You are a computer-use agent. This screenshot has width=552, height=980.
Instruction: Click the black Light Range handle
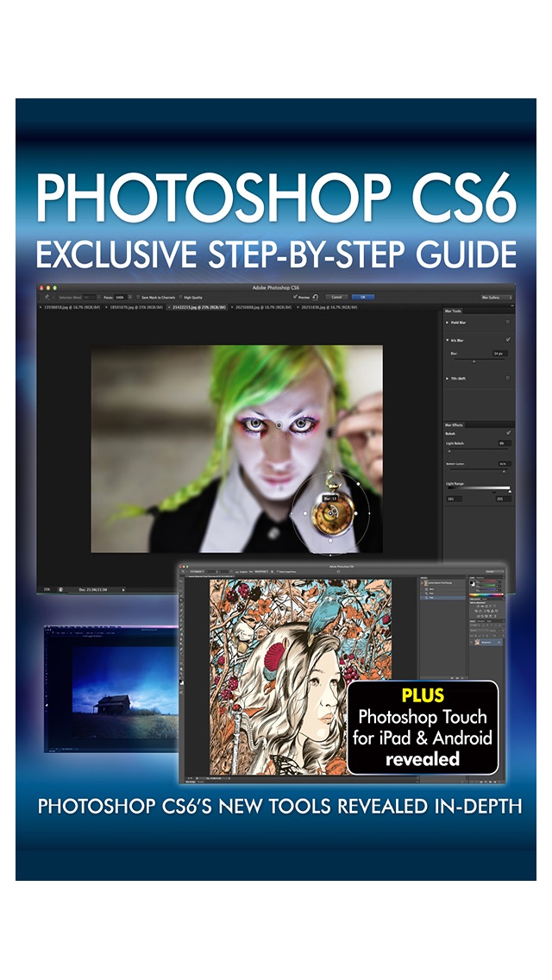(494, 492)
